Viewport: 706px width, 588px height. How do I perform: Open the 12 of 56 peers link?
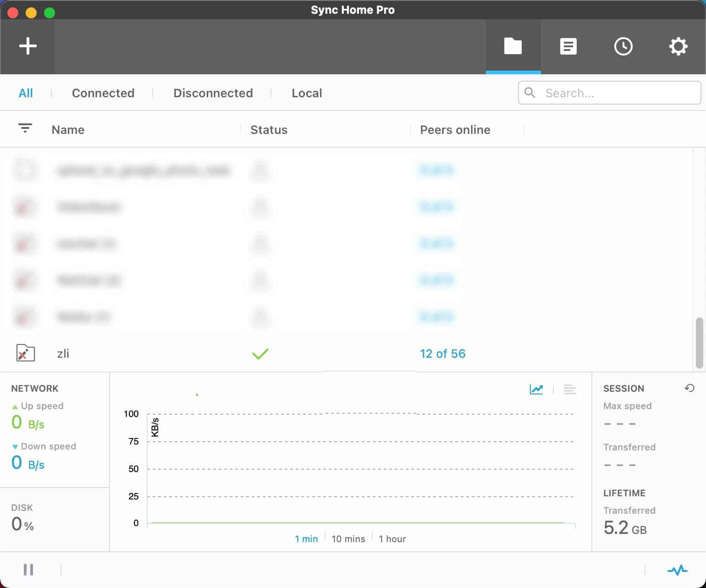pyautogui.click(x=442, y=354)
